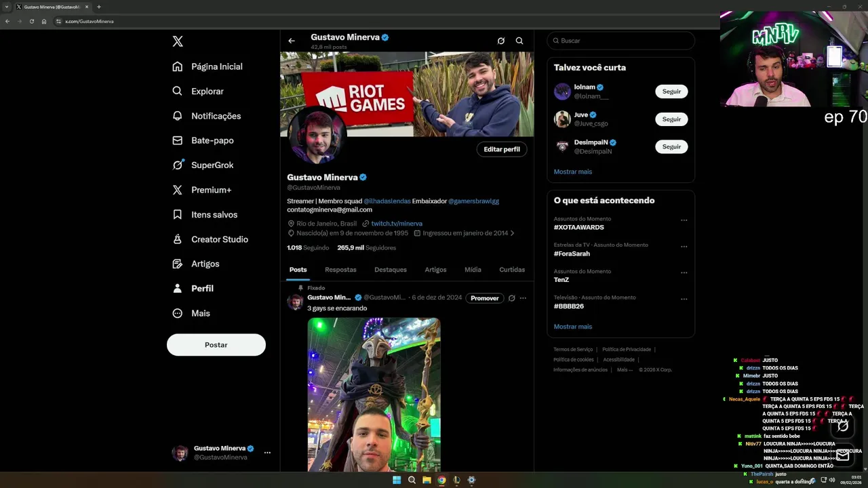The width and height of the screenshot is (868, 488).
Task: Open the 1.018 Seguindo list
Action: pyautogui.click(x=308, y=248)
